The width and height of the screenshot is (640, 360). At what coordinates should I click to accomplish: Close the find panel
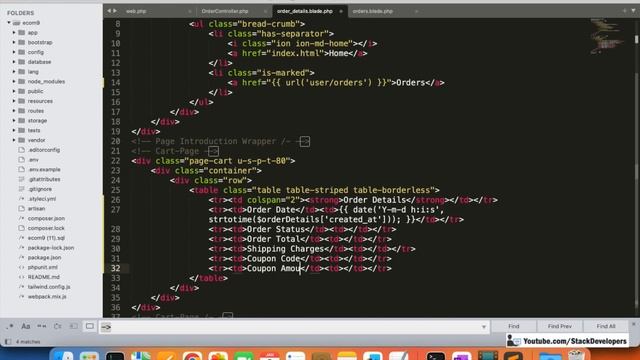coord(634,324)
